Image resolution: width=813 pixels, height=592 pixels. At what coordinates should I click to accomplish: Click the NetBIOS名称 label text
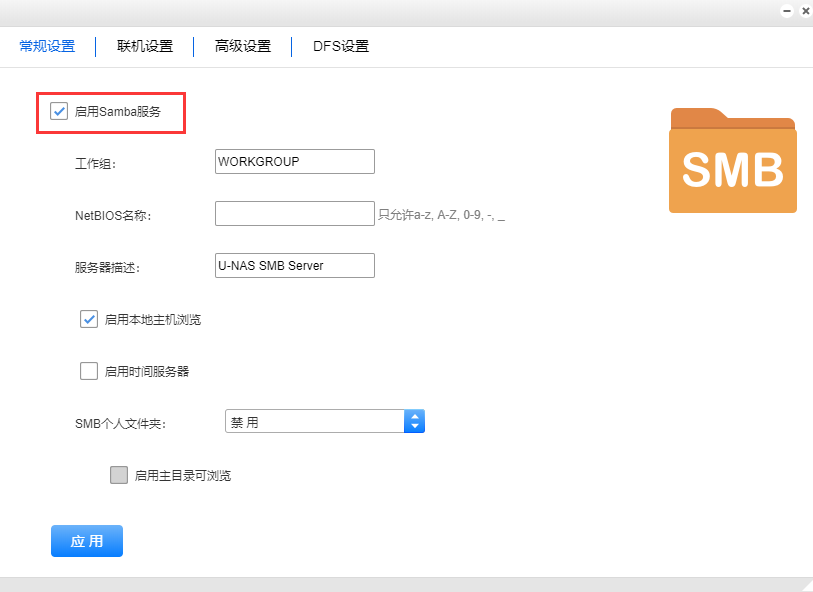113,215
